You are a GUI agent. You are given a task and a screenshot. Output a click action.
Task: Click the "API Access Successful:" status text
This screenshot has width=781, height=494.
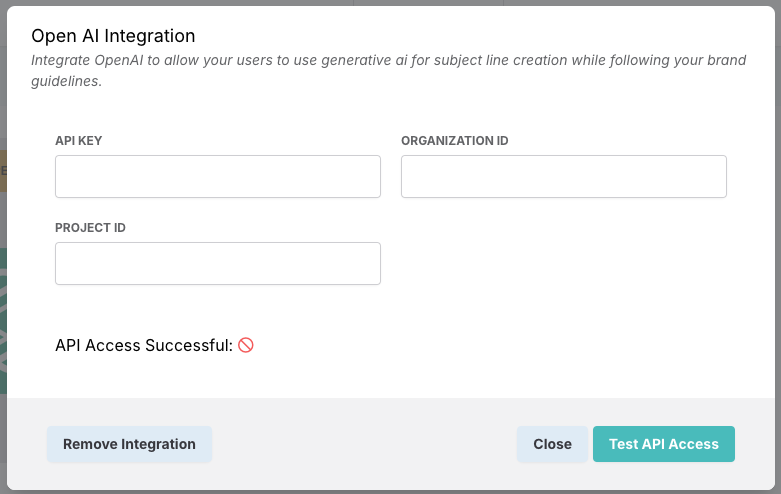[143, 345]
